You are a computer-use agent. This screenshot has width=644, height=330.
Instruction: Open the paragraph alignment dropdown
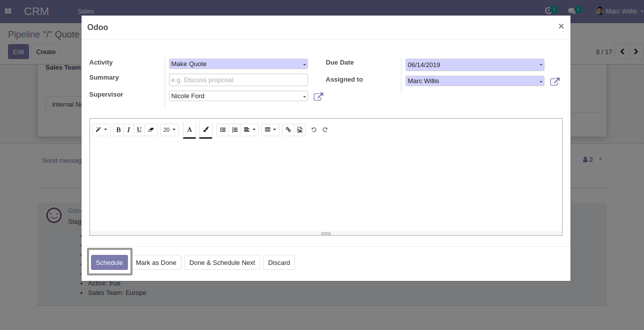tap(249, 130)
